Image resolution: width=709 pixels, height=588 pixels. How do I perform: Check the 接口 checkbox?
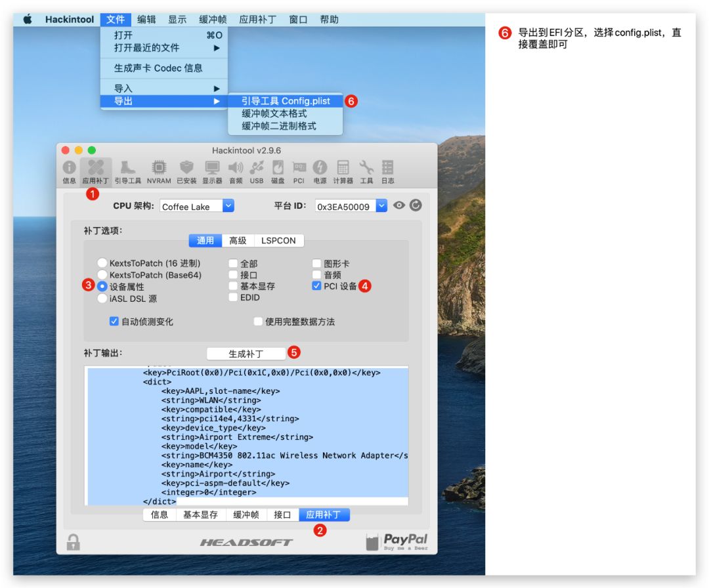pyautogui.click(x=233, y=274)
